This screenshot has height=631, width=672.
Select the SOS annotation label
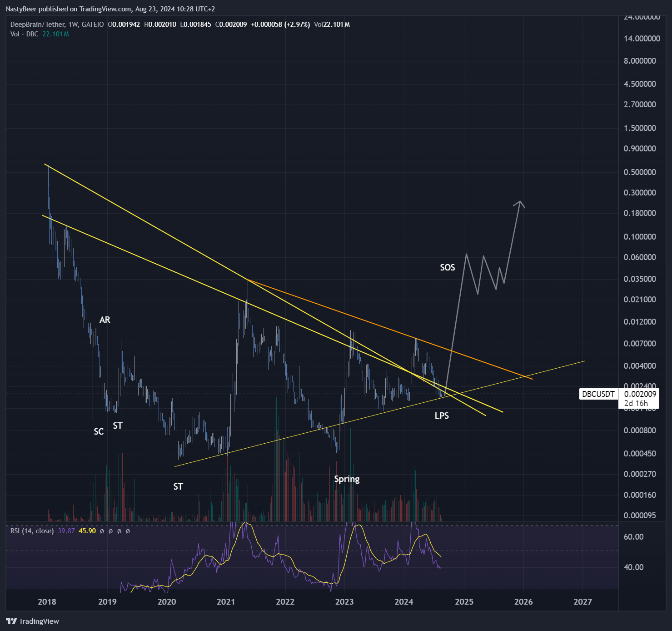(x=448, y=268)
